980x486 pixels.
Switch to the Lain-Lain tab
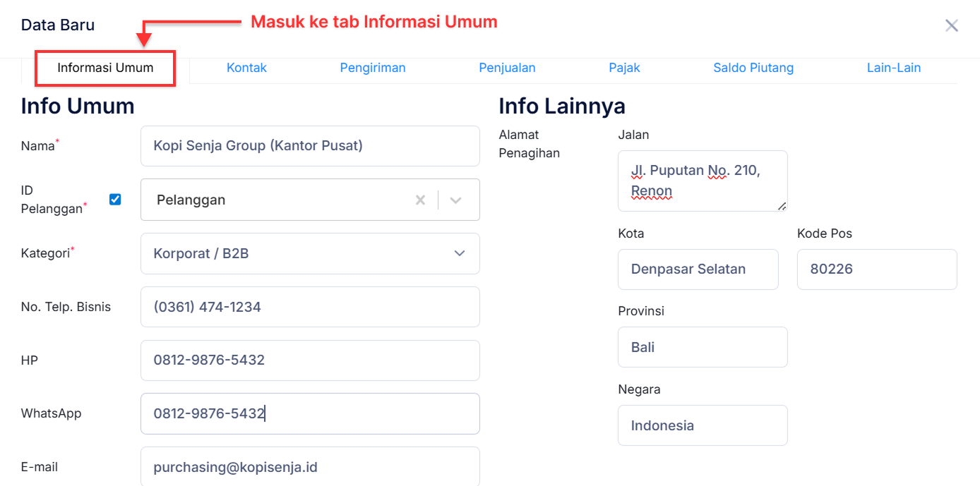(x=894, y=67)
